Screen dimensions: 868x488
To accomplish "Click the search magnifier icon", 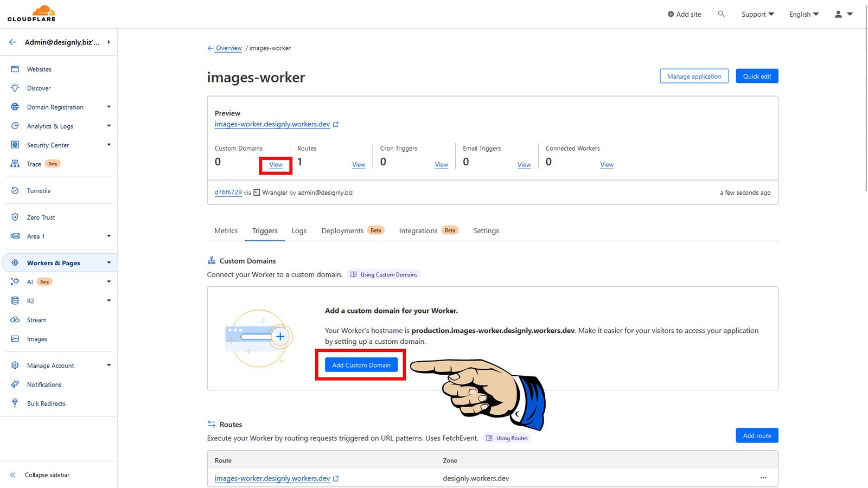I will 721,14.
